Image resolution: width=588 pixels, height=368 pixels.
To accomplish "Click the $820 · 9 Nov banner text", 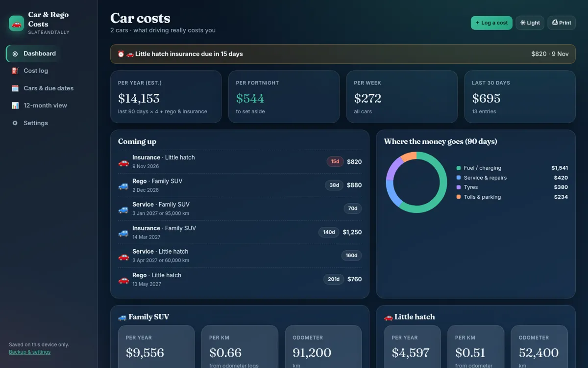I will (x=550, y=54).
